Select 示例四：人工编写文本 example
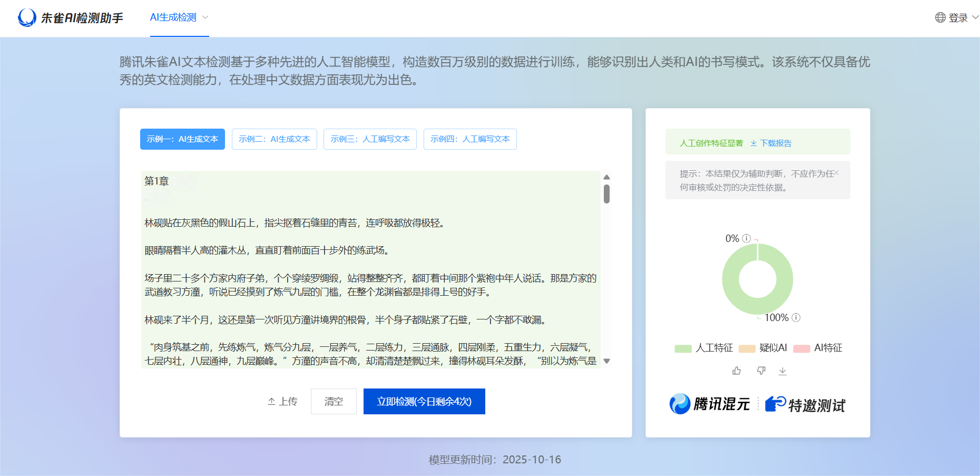 pyautogui.click(x=469, y=139)
